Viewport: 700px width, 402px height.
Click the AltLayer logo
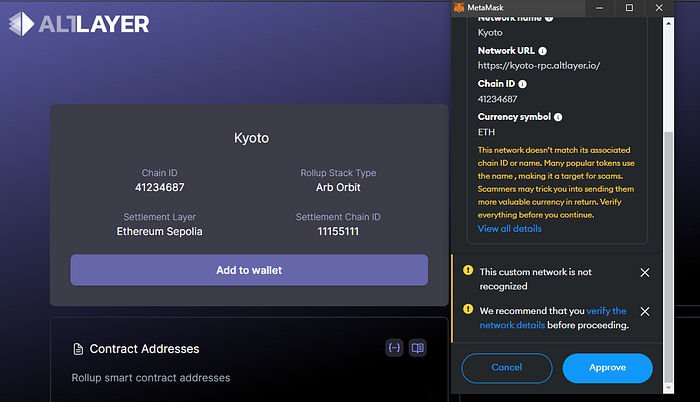[x=79, y=24]
